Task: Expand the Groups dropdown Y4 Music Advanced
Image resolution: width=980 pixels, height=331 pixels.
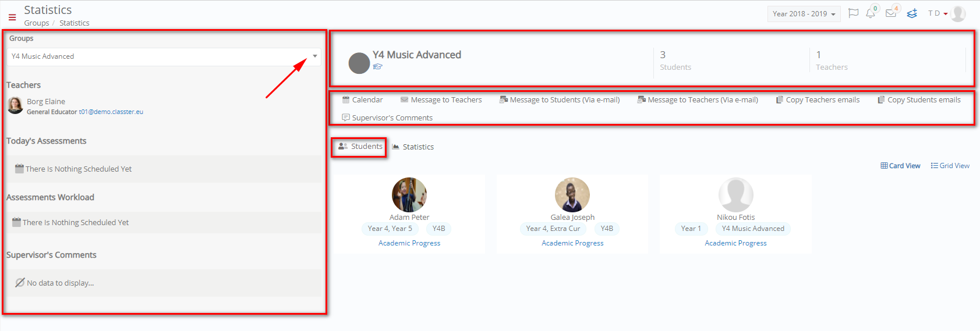Action: pos(164,56)
